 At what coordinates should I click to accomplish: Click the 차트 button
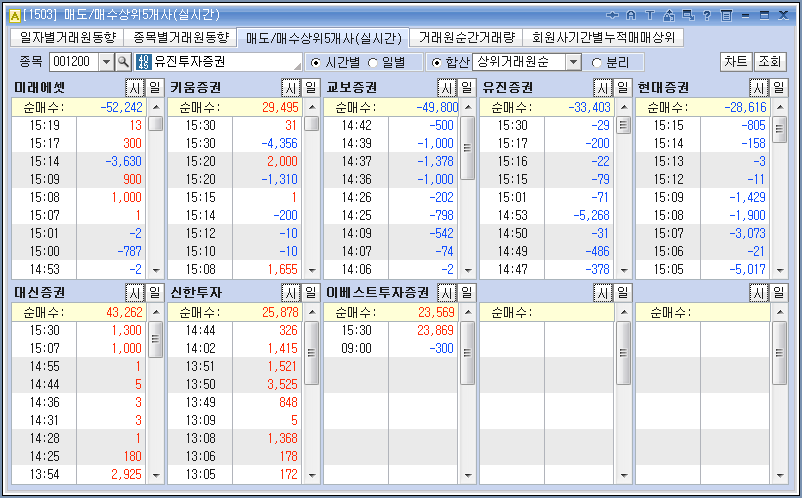click(x=736, y=62)
